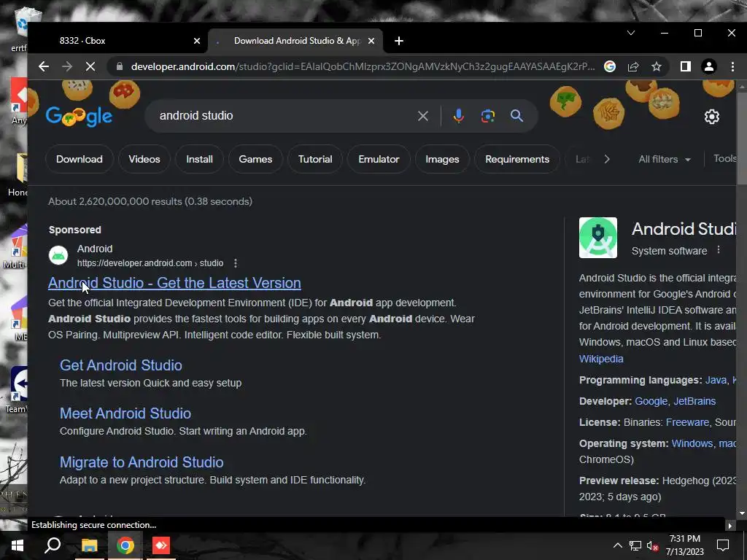The height and width of the screenshot is (560, 747).
Task: Open network tray icon
Action: pos(635,545)
